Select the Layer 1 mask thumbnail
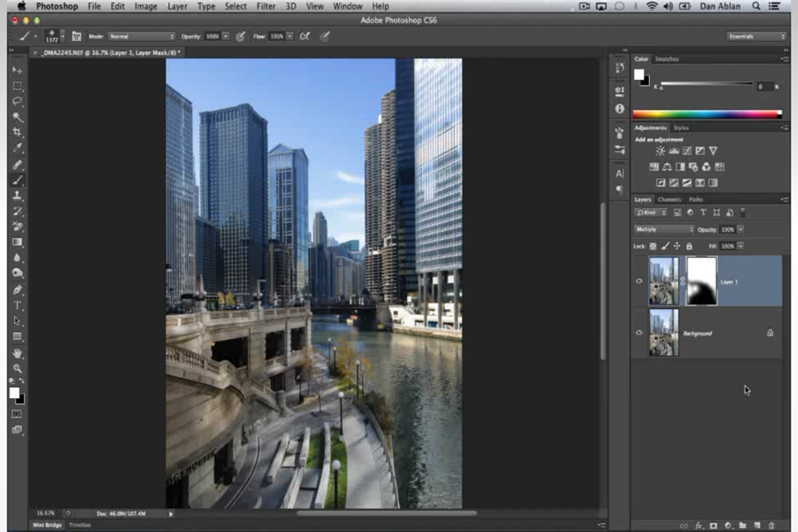 pos(702,281)
